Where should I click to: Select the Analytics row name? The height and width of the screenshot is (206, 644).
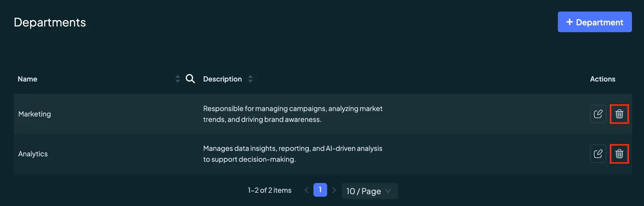(x=33, y=154)
